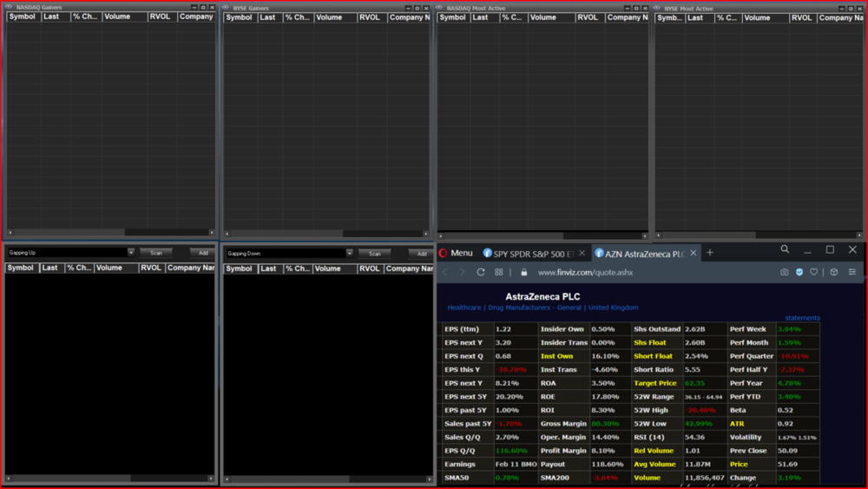Click the Gapping Up panel horizontal scrollbar

(x=109, y=478)
